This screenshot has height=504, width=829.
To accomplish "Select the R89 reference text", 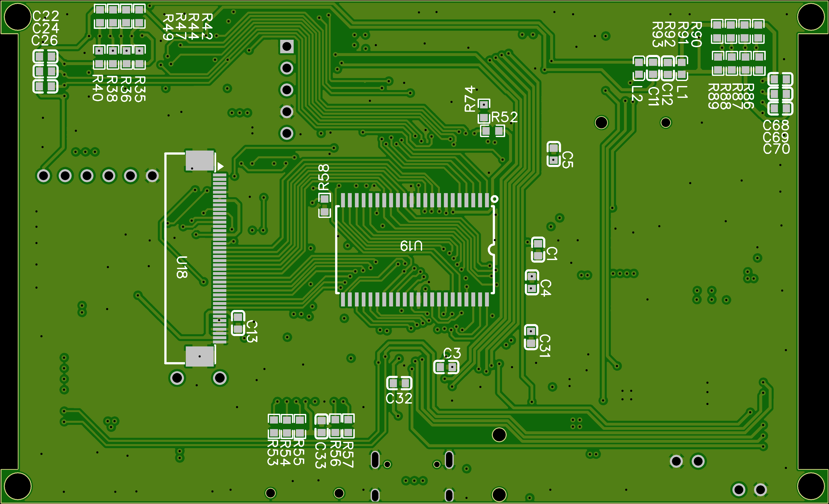I will (x=714, y=96).
